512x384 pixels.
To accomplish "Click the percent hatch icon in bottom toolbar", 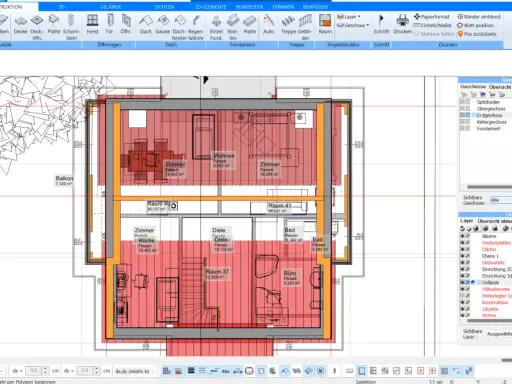I will pos(296,371).
